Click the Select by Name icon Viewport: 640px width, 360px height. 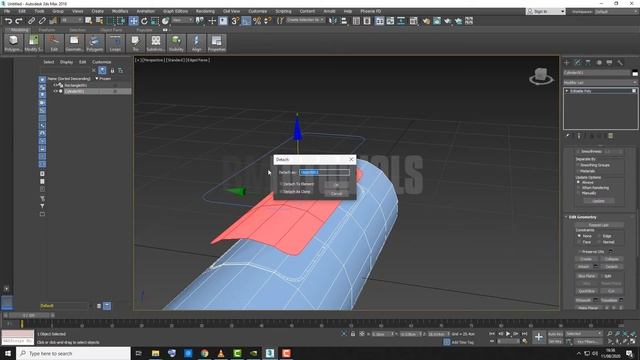click(x=99, y=21)
